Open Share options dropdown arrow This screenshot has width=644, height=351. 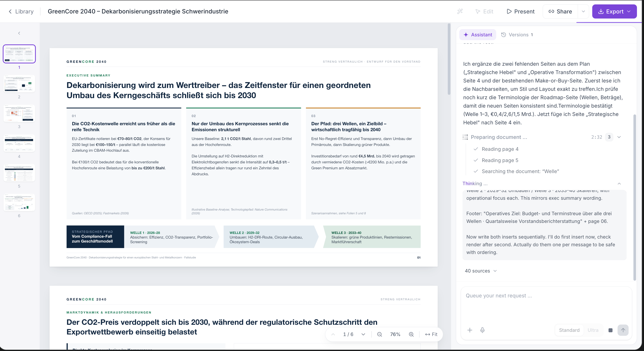(x=583, y=11)
